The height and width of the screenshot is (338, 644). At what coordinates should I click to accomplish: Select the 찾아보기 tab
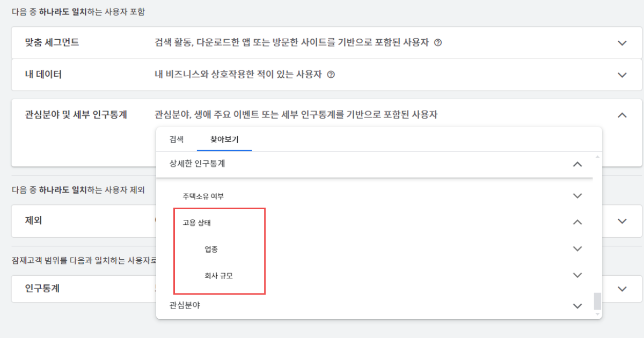[224, 139]
